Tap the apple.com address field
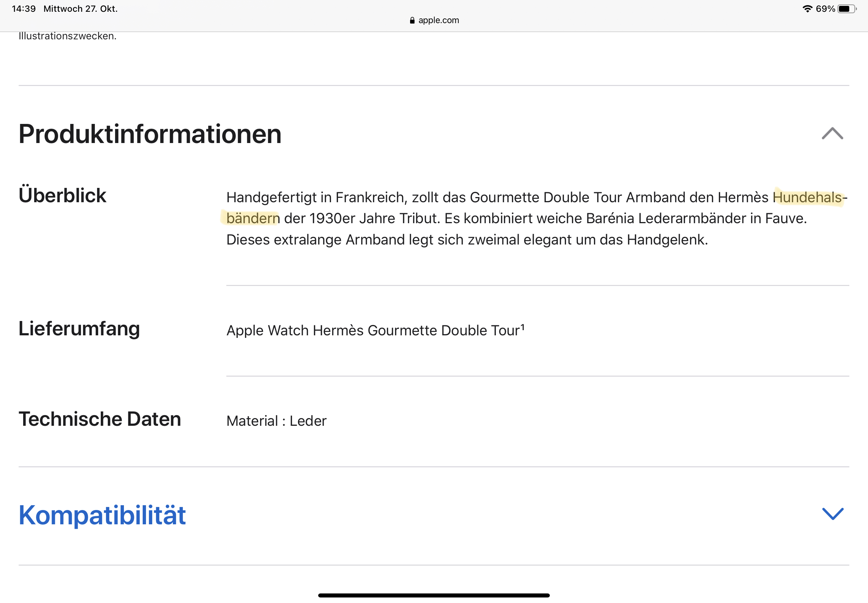 click(438, 20)
